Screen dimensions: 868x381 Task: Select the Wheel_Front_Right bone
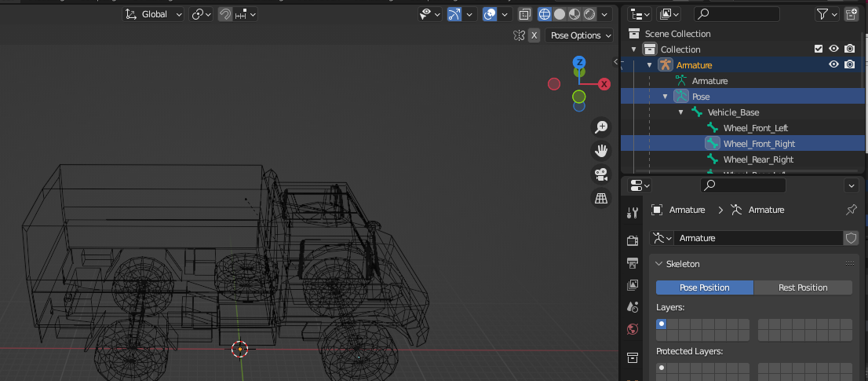point(759,144)
